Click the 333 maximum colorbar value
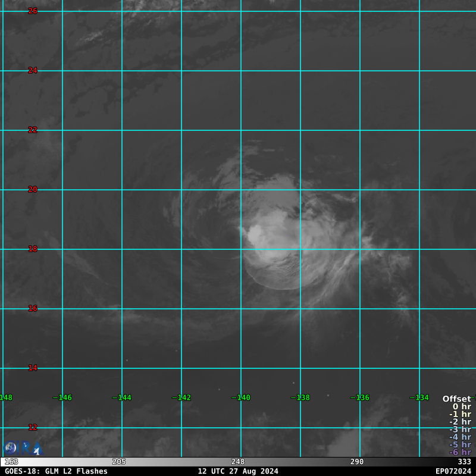 point(464,462)
